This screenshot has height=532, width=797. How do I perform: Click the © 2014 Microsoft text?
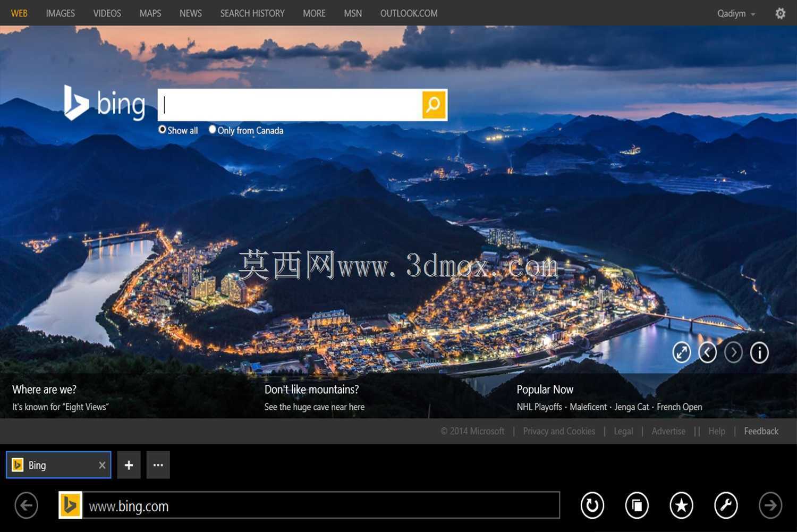(472, 431)
